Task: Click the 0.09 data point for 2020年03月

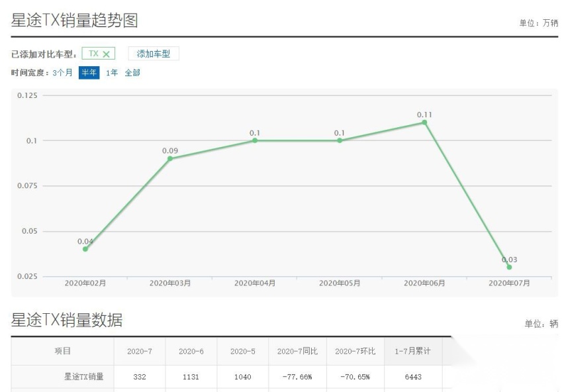Action: click(x=170, y=159)
